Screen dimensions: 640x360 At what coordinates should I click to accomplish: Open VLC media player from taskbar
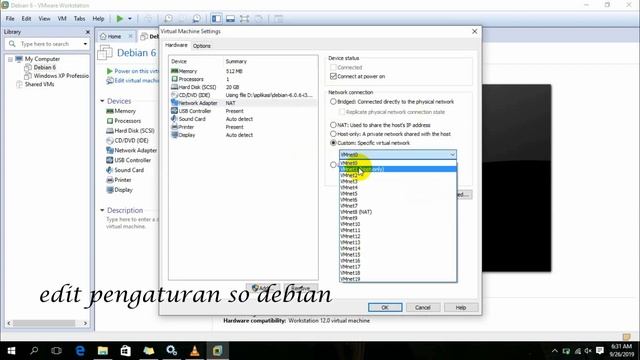point(195,351)
